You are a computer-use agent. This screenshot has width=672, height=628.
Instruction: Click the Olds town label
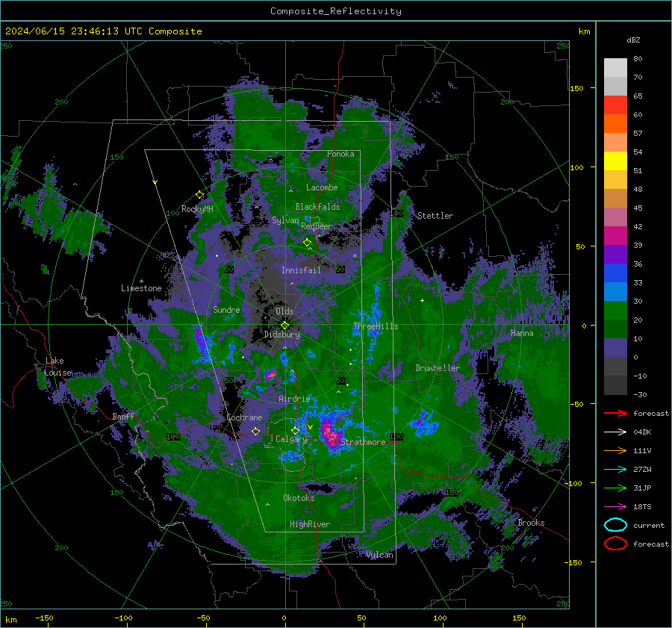coord(284,311)
